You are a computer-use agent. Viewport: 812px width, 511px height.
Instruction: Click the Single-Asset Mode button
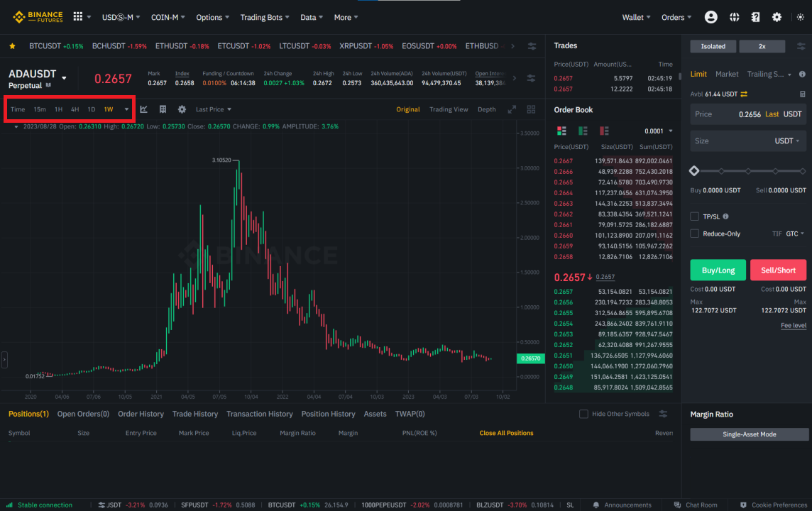(750, 434)
